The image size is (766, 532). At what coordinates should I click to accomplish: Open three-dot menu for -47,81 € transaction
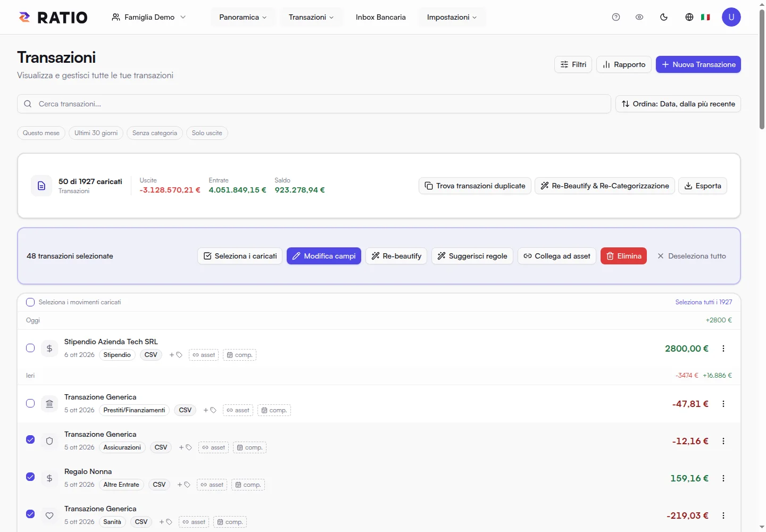coord(723,404)
